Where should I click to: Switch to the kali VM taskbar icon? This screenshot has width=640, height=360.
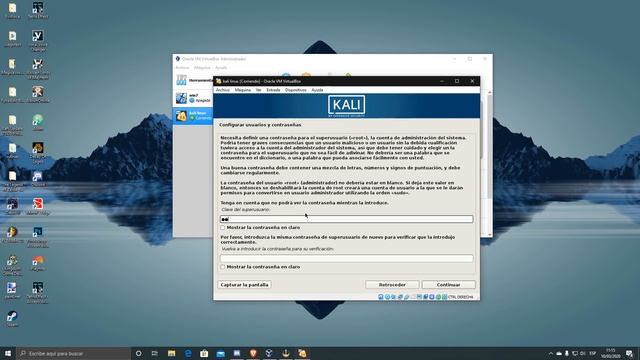tap(302, 353)
